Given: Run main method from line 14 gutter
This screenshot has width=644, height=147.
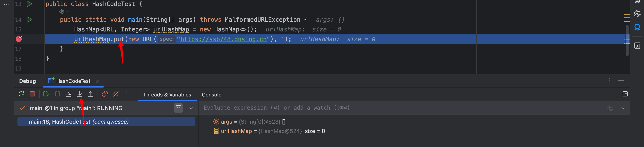Looking at the screenshot, I should [x=29, y=20].
